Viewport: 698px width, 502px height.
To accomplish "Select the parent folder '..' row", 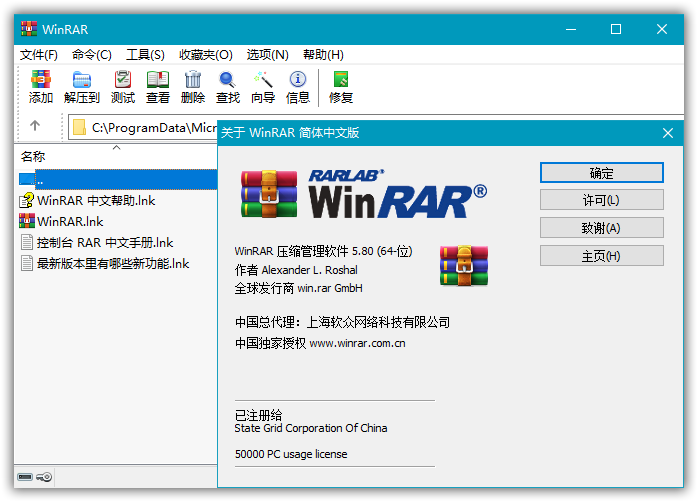I will 118,179.
